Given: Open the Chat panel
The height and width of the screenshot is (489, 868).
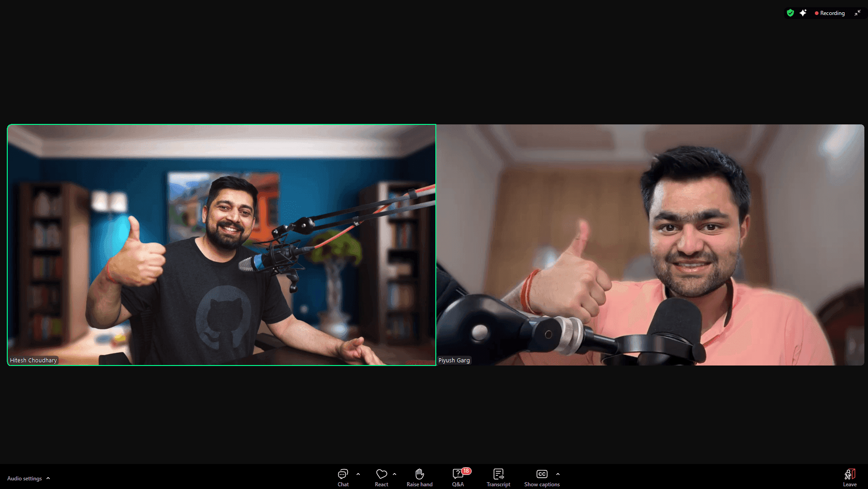Looking at the screenshot, I should [343, 477].
